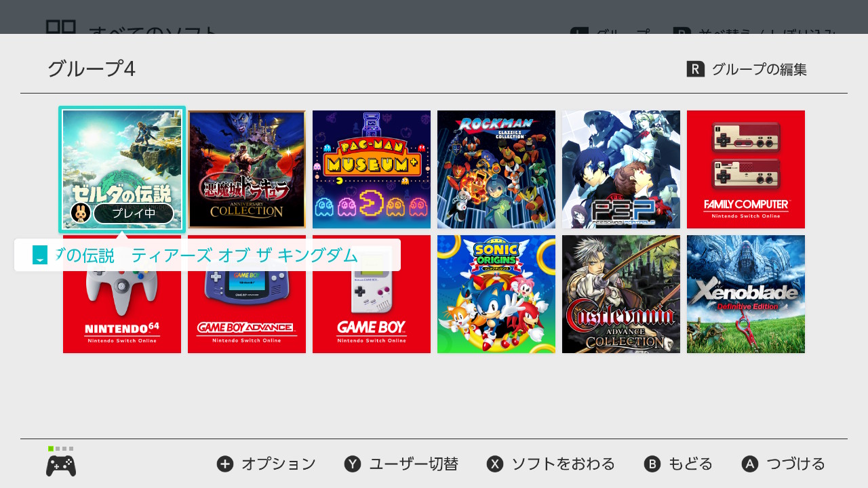Click the controller icon in bottom bar
Viewport: 868px width, 488px height.
(61, 466)
